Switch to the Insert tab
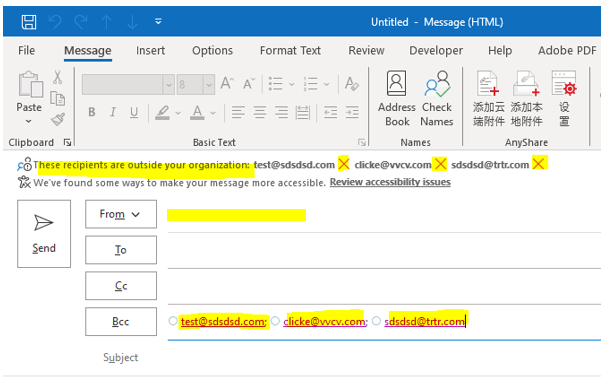Screen dimensions: 603x387 150,50
